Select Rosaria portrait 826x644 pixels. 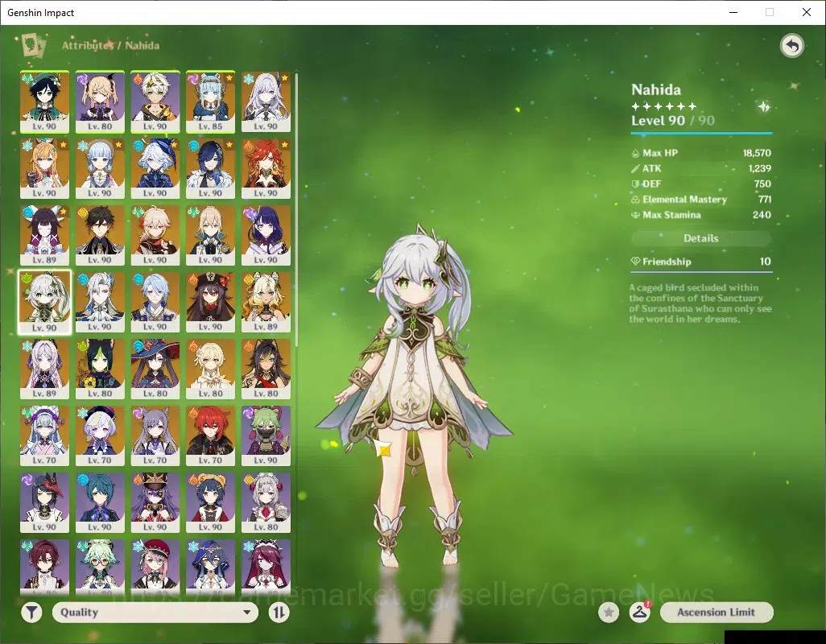pos(266,567)
